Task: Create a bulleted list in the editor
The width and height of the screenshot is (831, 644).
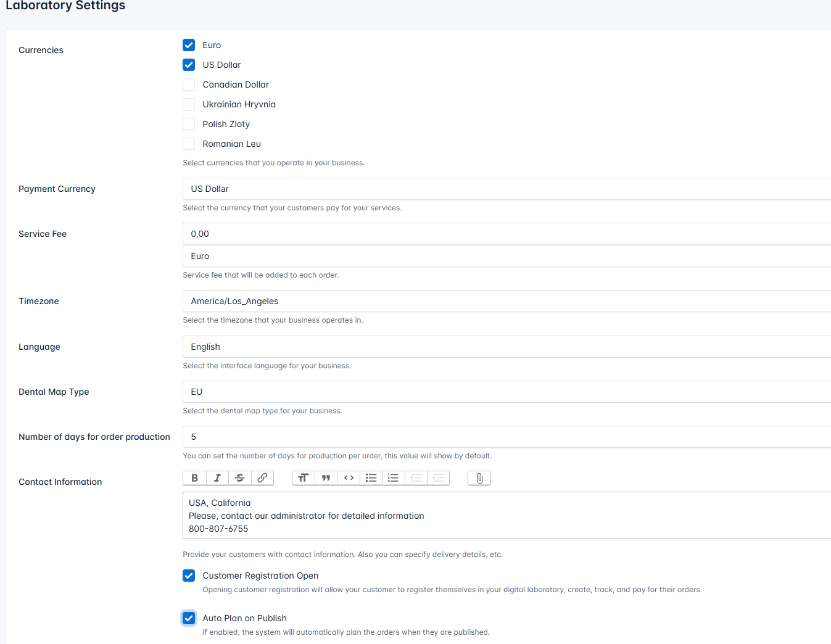Action: pos(371,477)
